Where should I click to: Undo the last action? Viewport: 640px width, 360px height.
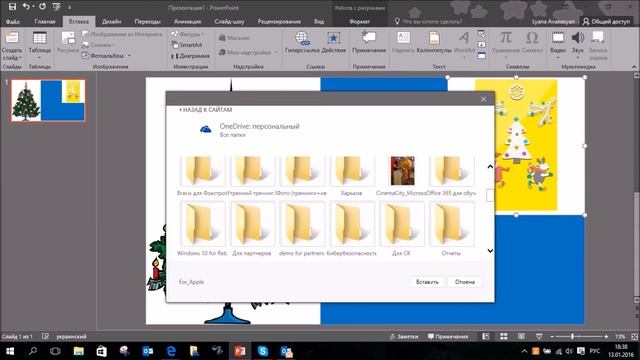[x=26, y=7]
